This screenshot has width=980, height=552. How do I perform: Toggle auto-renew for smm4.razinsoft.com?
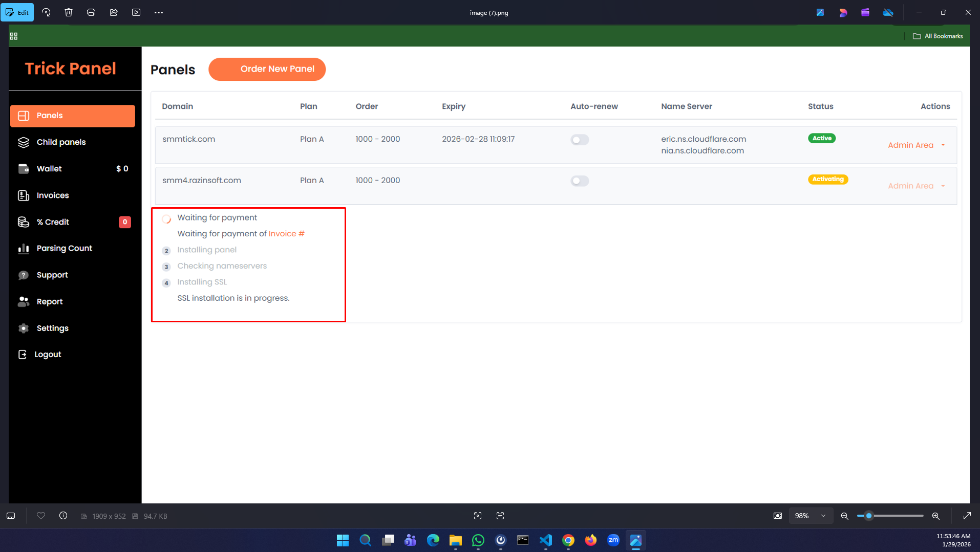[580, 181]
